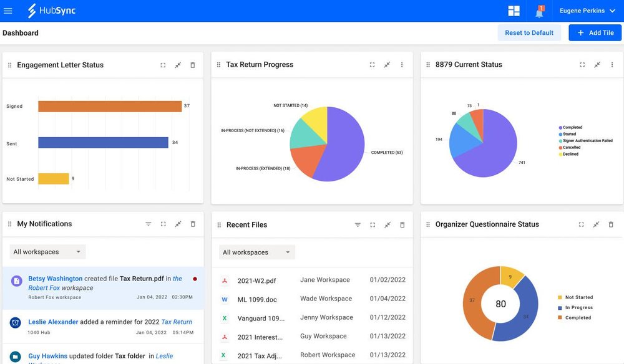Click the orange Signed bar
Viewport: 624px width, 364px height.
pos(110,107)
